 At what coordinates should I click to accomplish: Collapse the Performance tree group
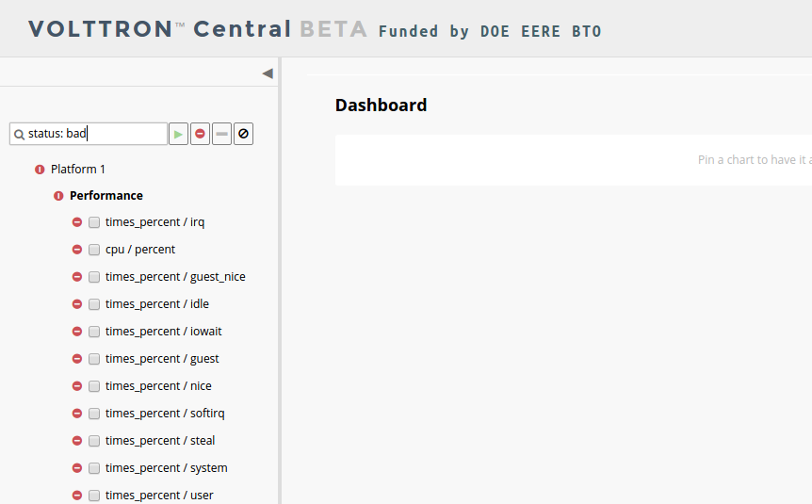[106, 196]
